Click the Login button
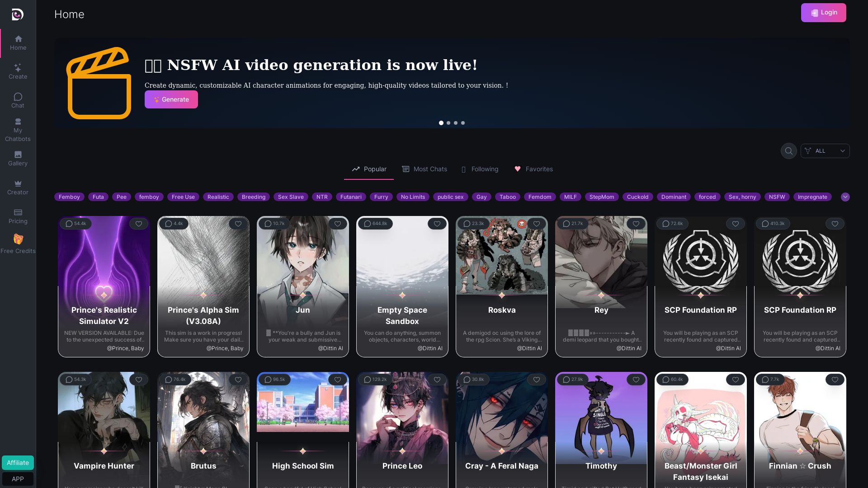This screenshot has width=868, height=488. (x=823, y=13)
